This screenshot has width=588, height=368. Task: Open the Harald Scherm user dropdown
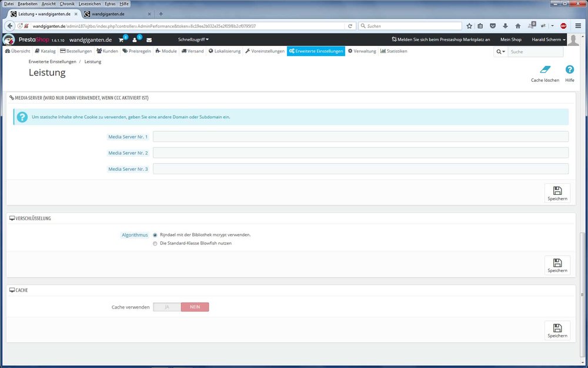click(548, 39)
